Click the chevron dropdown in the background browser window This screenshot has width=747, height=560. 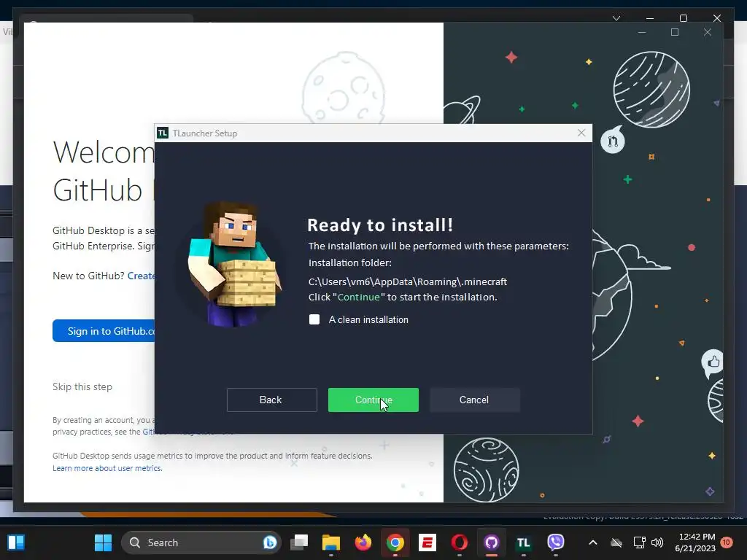(616, 18)
